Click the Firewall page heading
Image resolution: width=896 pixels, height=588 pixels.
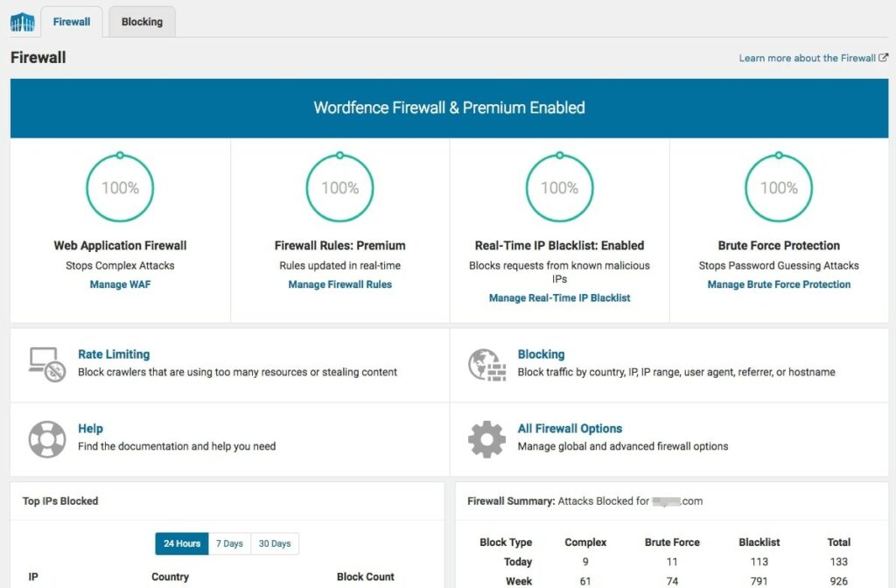coord(38,57)
